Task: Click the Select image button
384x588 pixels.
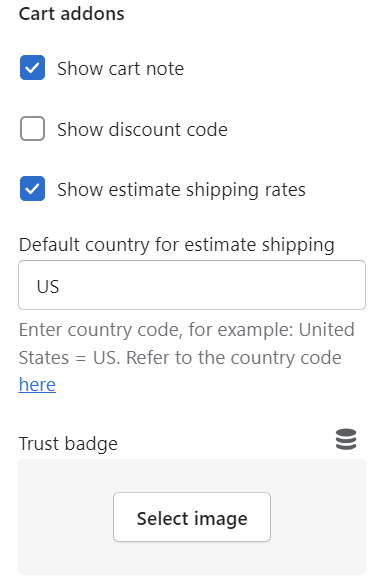Action: click(192, 517)
